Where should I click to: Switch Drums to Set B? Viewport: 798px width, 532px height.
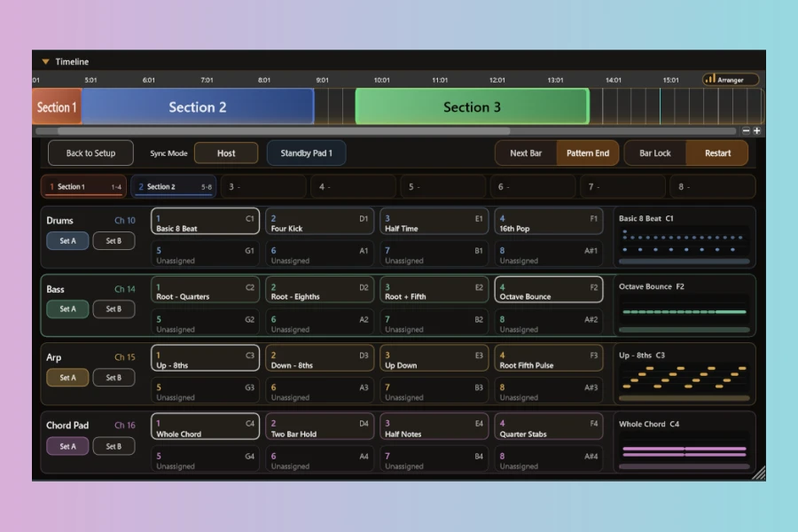(113, 241)
